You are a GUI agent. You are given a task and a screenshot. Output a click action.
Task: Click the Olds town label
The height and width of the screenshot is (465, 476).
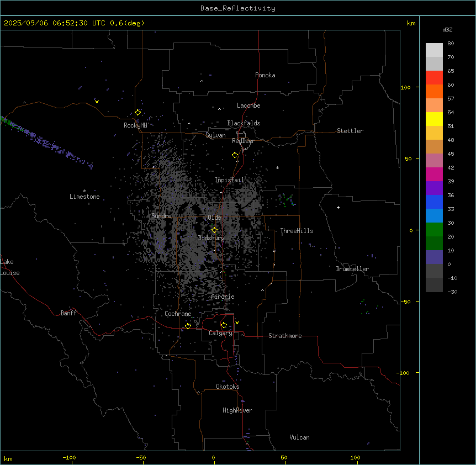214,218
